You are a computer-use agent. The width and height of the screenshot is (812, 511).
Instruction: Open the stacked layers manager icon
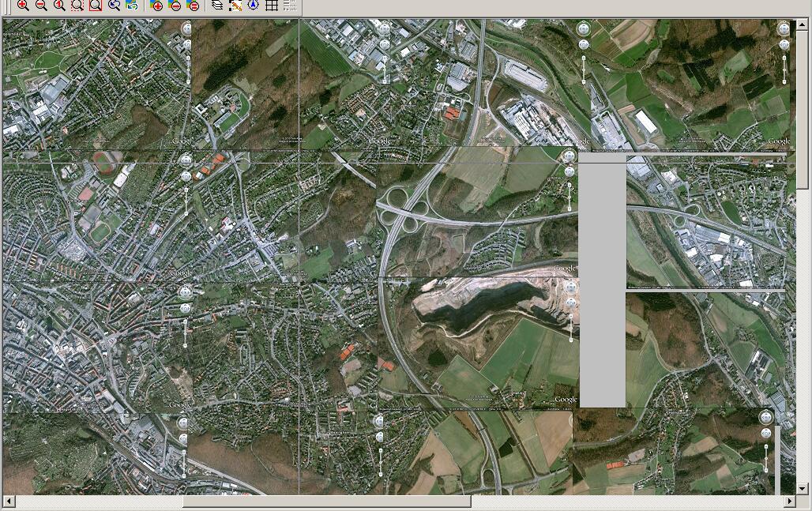217,6
